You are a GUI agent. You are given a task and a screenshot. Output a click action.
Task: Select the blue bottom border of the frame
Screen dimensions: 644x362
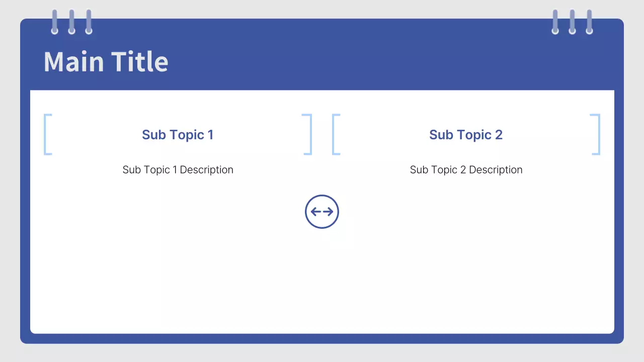322,339
